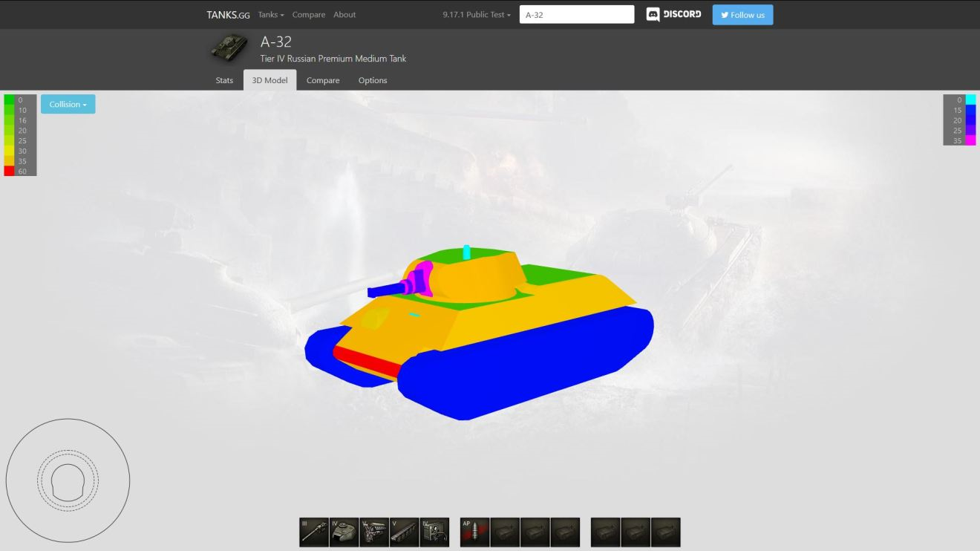980x551 pixels.
Task: Click the red 60 armor legend swatch
Action: click(x=9, y=172)
